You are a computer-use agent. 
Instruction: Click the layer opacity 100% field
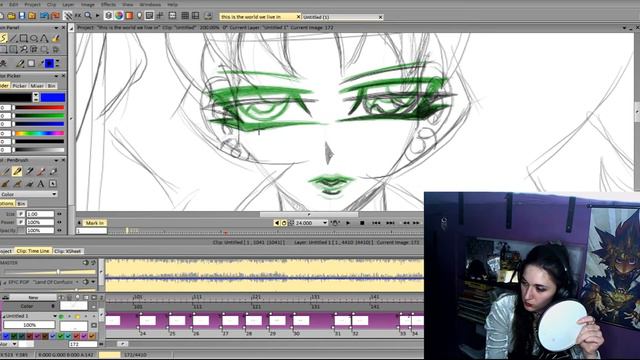point(29,325)
